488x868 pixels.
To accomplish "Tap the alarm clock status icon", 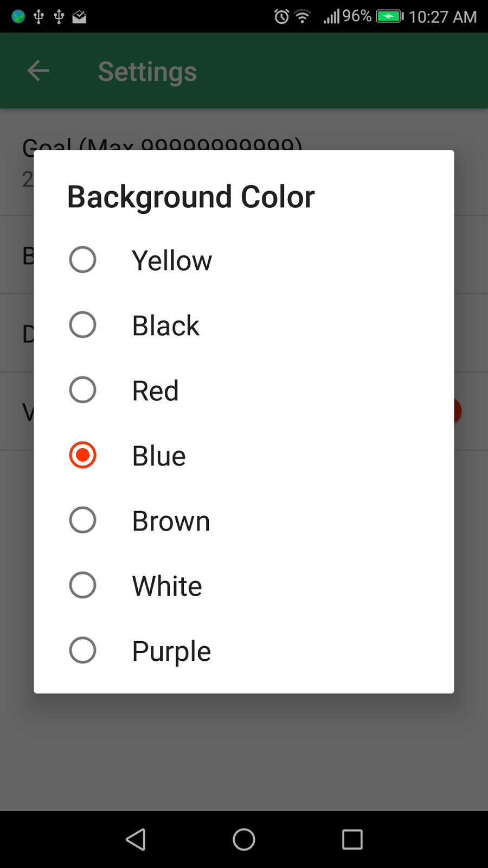I will (281, 17).
